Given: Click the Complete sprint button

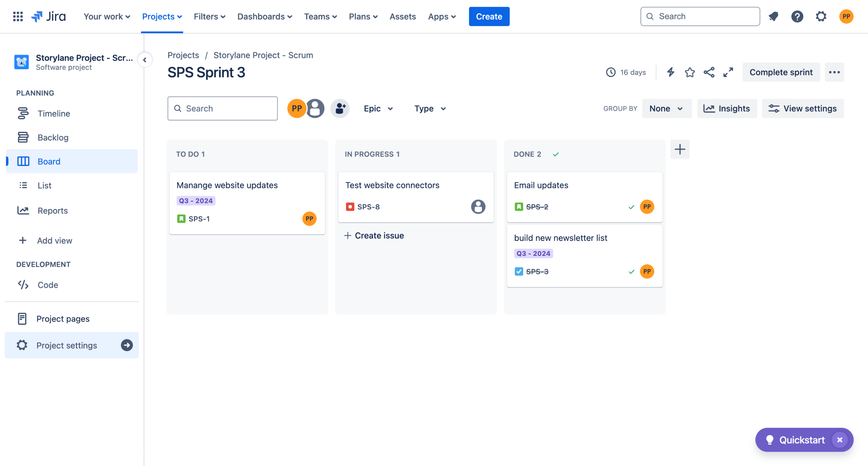Looking at the screenshot, I should click(x=781, y=72).
